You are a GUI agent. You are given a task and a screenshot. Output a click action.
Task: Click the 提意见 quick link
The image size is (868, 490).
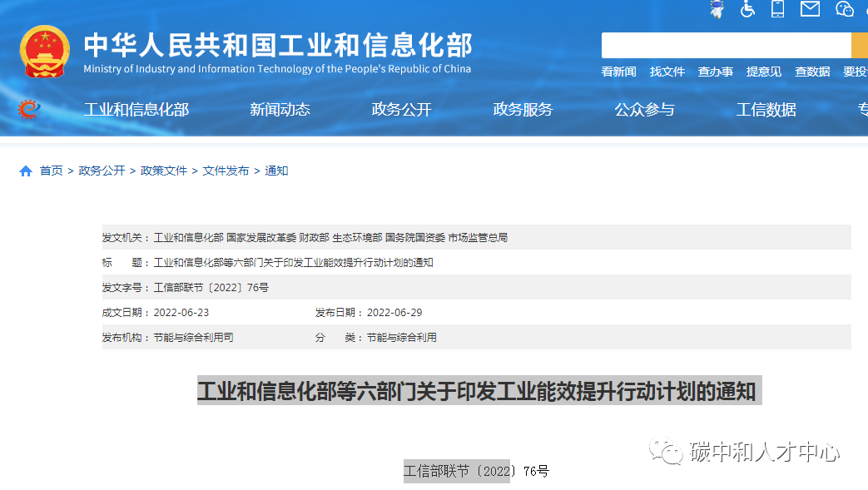pos(763,72)
